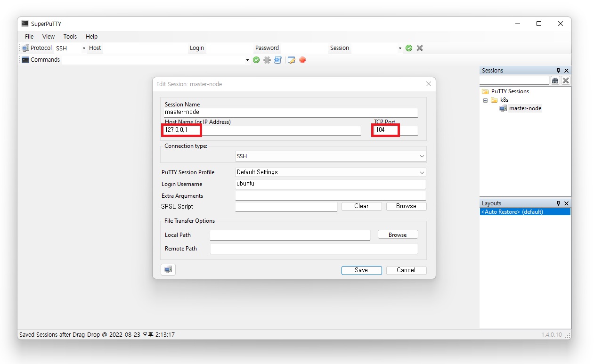Open the Help menu

tap(91, 36)
